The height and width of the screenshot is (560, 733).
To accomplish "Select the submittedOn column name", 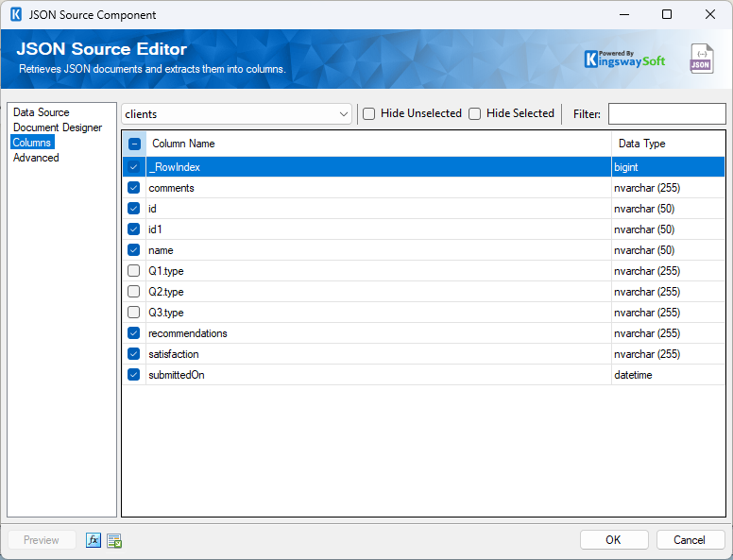I will pyautogui.click(x=177, y=374).
